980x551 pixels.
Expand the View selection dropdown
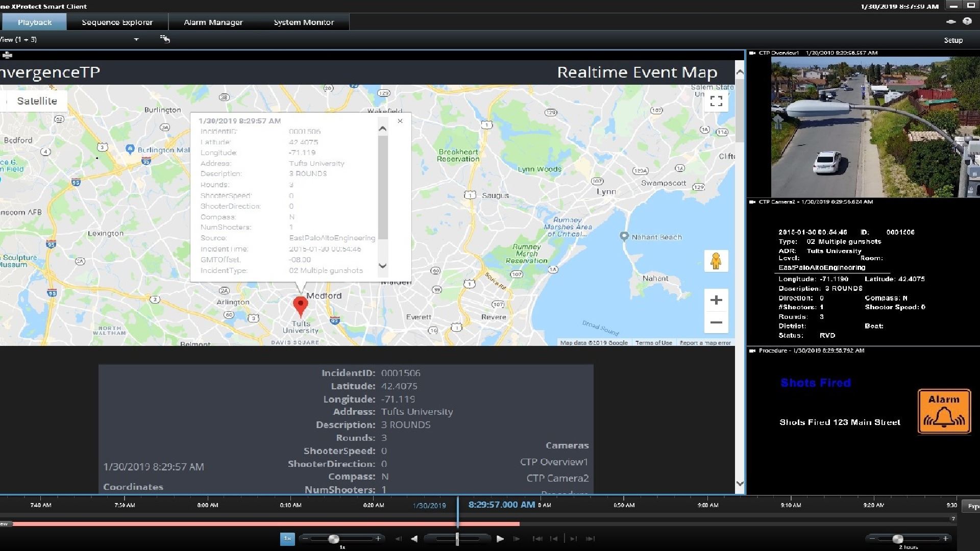coord(136,40)
